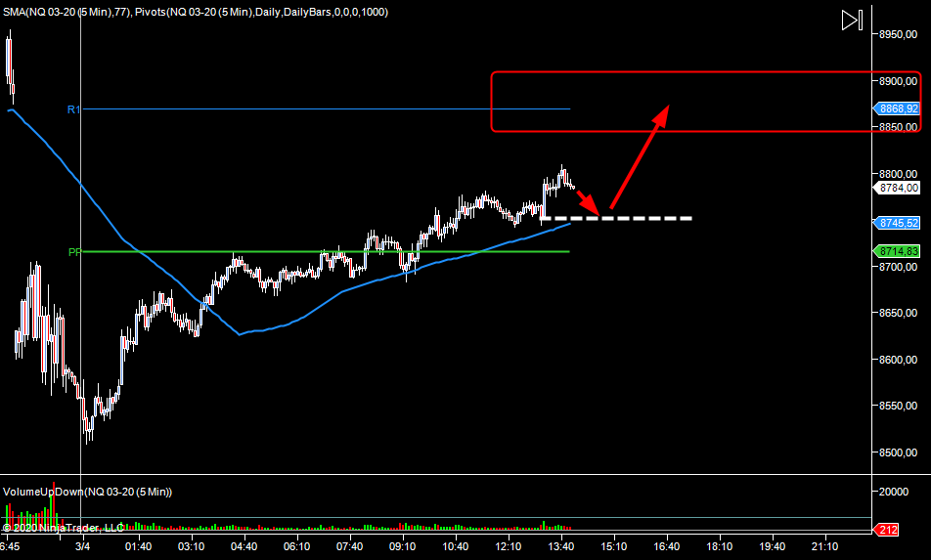Click the PP pivot label

pyautogui.click(x=74, y=252)
